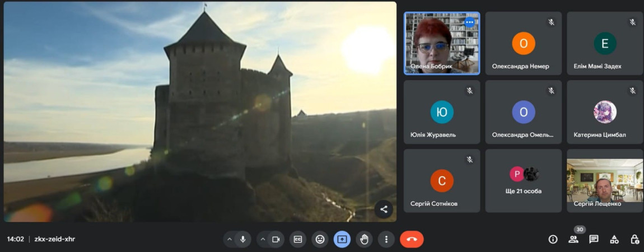Click share icon on presented video

(384, 209)
